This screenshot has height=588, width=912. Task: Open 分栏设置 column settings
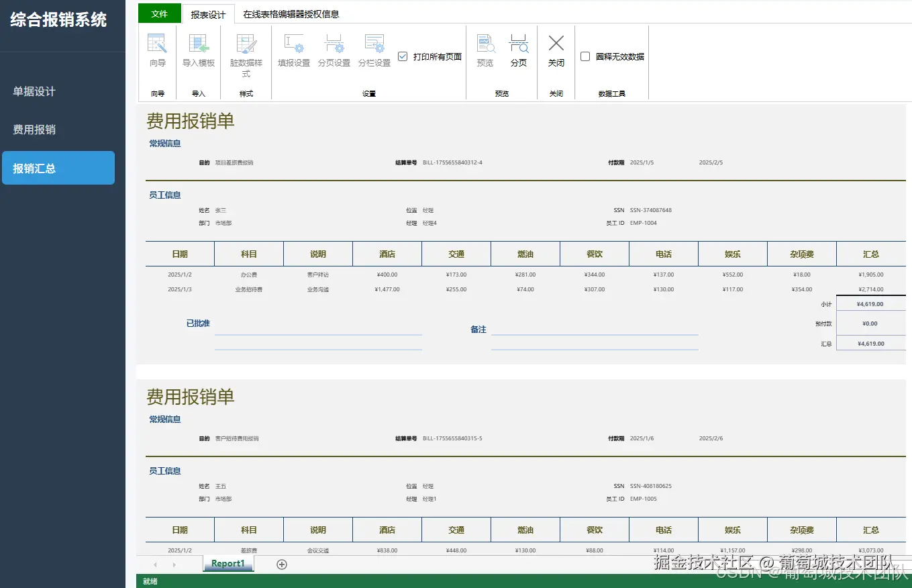click(x=374, y=50)
